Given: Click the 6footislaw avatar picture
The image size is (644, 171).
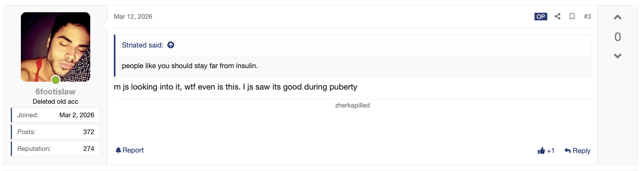Looking at the screenshot, I should click(56, 47).
